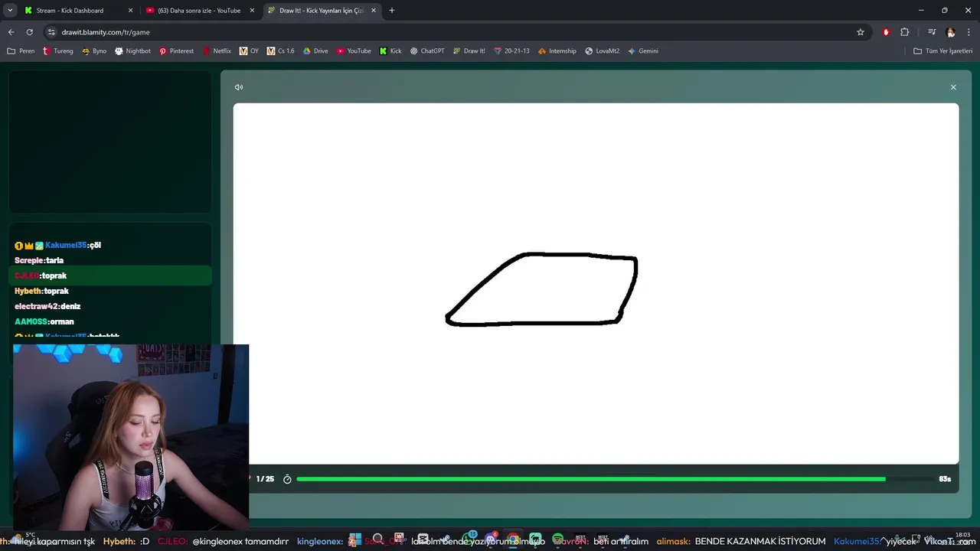Bookmark this page with the star icon
Image resolution: width=980 pixels, height=551 pixels.
tap(861, 32)
